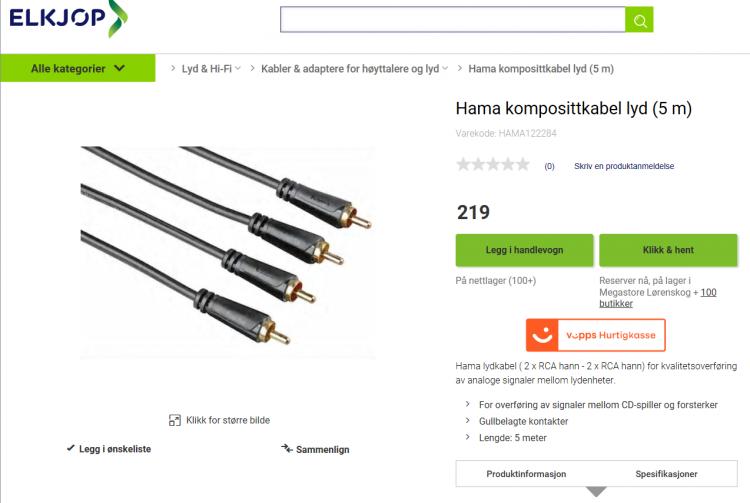The height and width of the screenshot is (503, 750).
Task: Expand the Alle kategorier menu
Action: click(77, 68)
